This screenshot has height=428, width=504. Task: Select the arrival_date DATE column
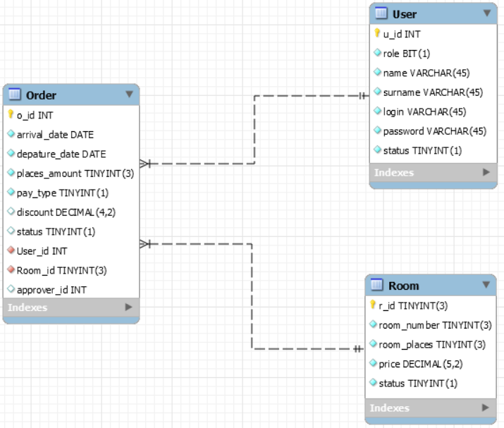point(55,134)
